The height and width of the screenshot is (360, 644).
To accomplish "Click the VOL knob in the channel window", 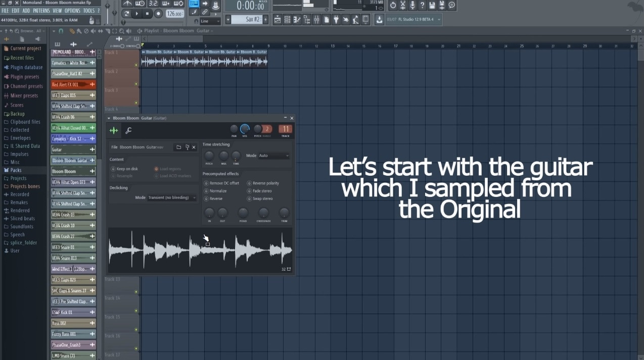I will [245, 129].
